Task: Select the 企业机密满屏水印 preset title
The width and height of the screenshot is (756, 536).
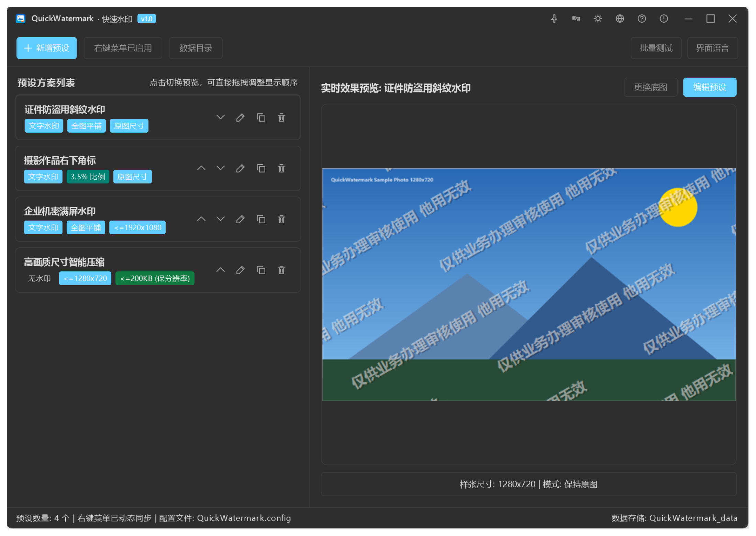Action: tap(60, 211)
